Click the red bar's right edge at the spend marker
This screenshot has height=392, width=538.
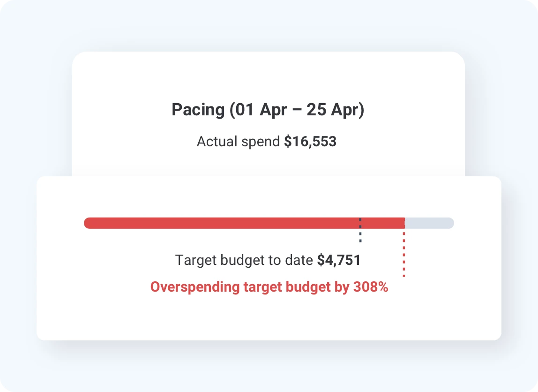403,223
